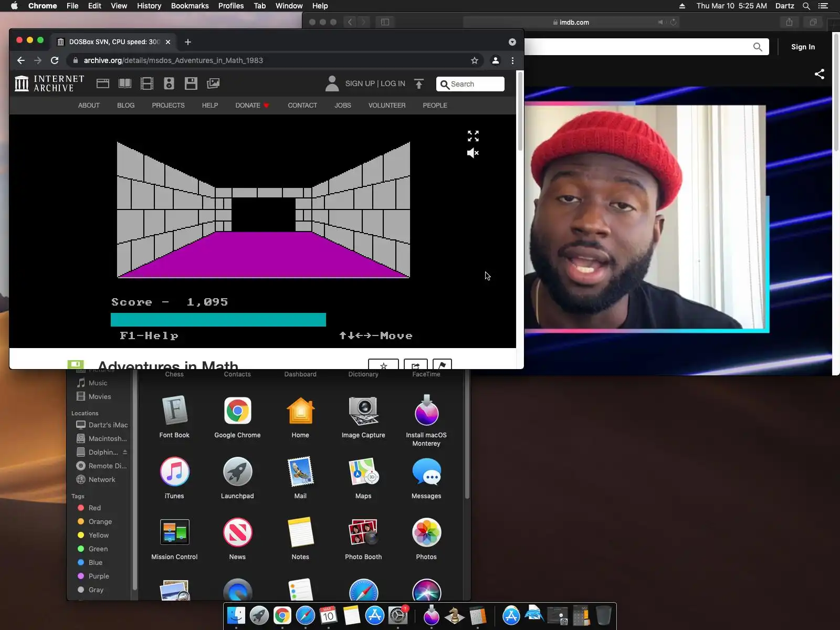
Task: Open the VOLUNTEER link
Action: click(x=387, y=106)
